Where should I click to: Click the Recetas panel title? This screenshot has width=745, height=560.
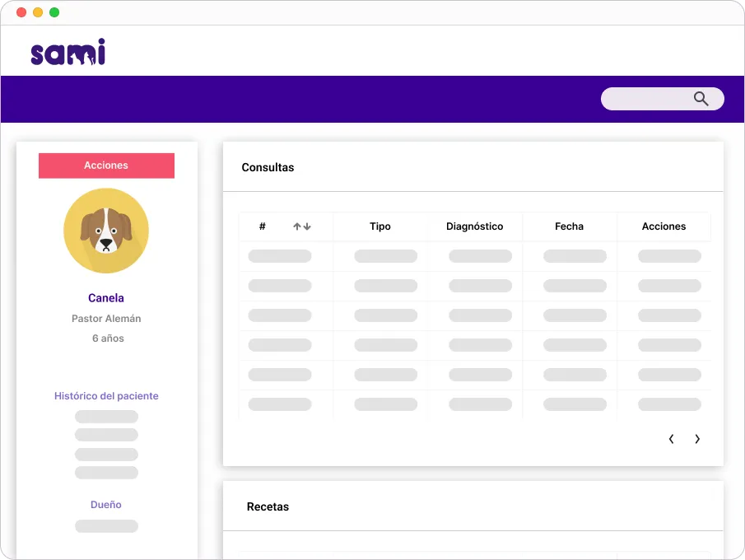pos(268,506)
